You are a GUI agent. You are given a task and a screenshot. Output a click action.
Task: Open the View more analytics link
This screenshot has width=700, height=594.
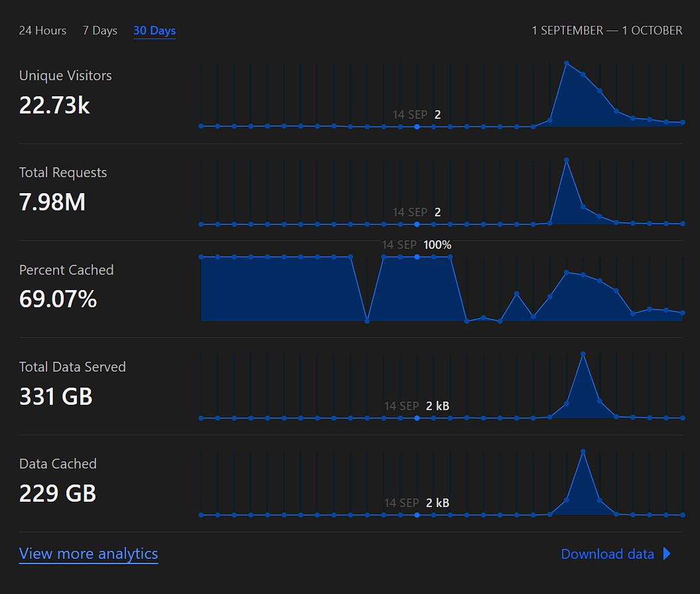pos(88,554)
